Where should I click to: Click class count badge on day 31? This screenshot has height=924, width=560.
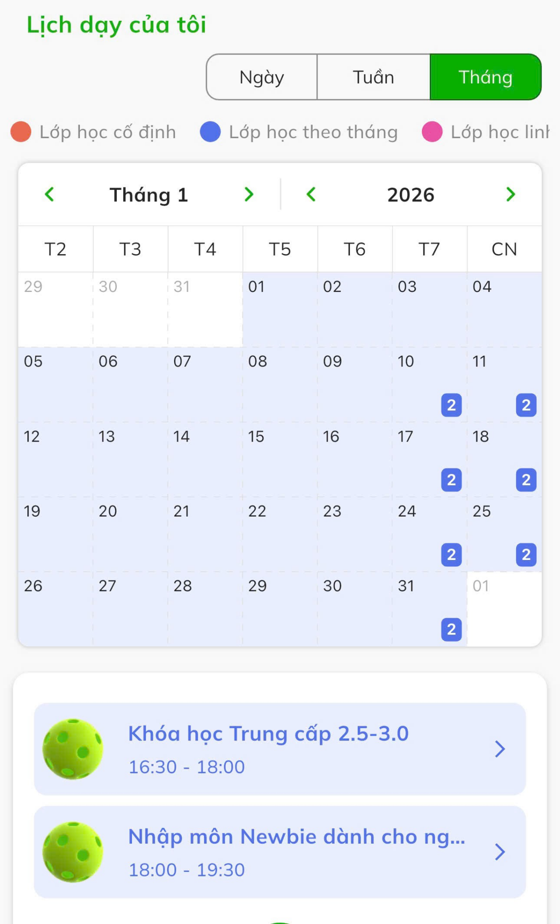(x=451, y=629)
